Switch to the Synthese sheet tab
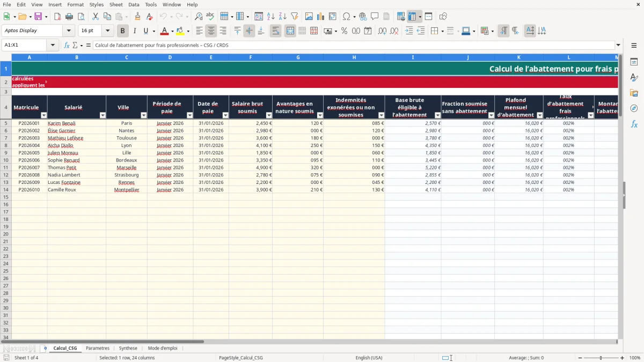The width and height of the screenshot is (644, 362). 128,348
